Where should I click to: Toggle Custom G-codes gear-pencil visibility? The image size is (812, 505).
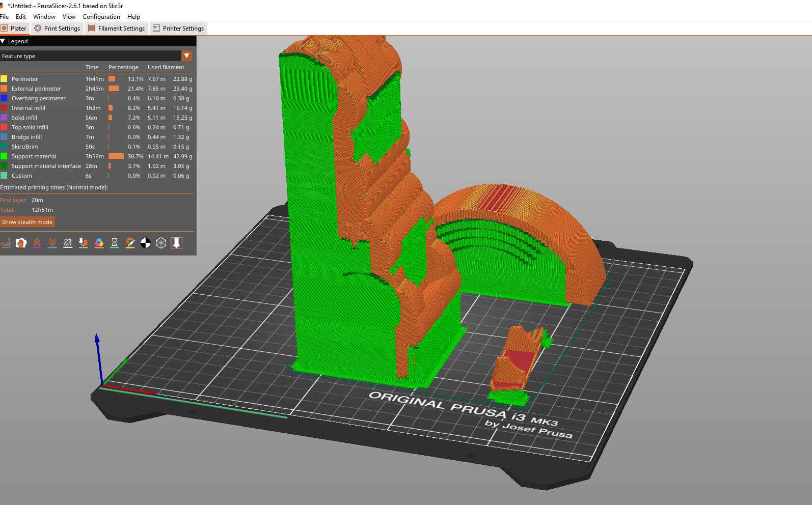[x=130, y=243]
